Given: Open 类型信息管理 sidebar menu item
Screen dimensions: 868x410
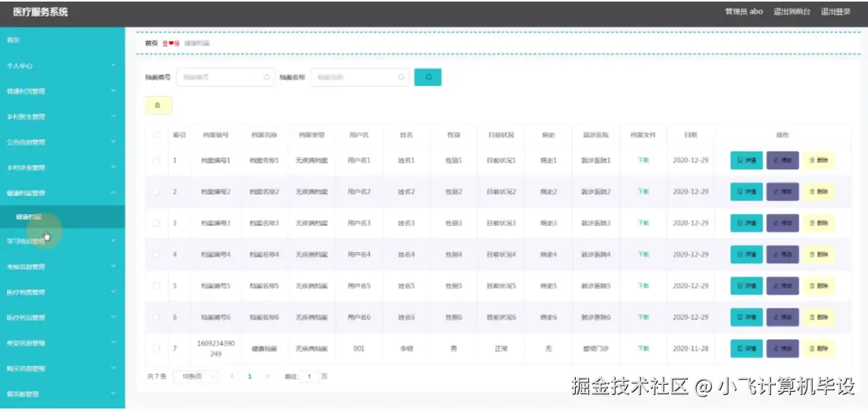Looking at the screenshot, I should pyautogui.click(x=62, y=342).
